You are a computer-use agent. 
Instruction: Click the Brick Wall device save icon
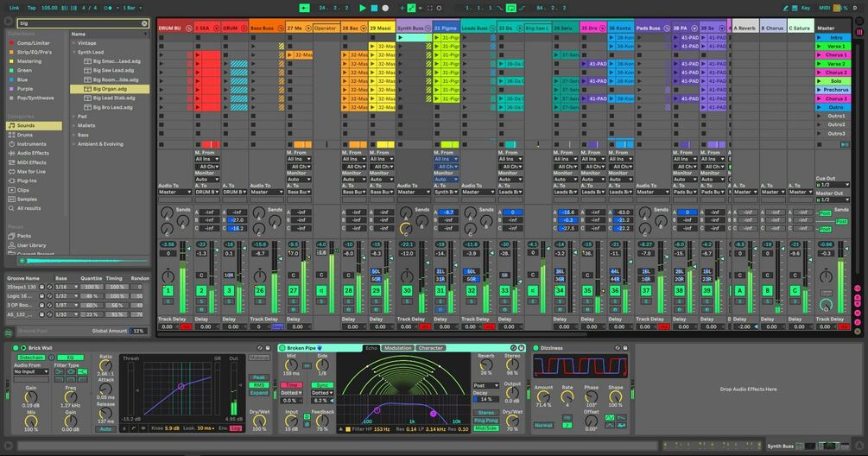(268, 348)
